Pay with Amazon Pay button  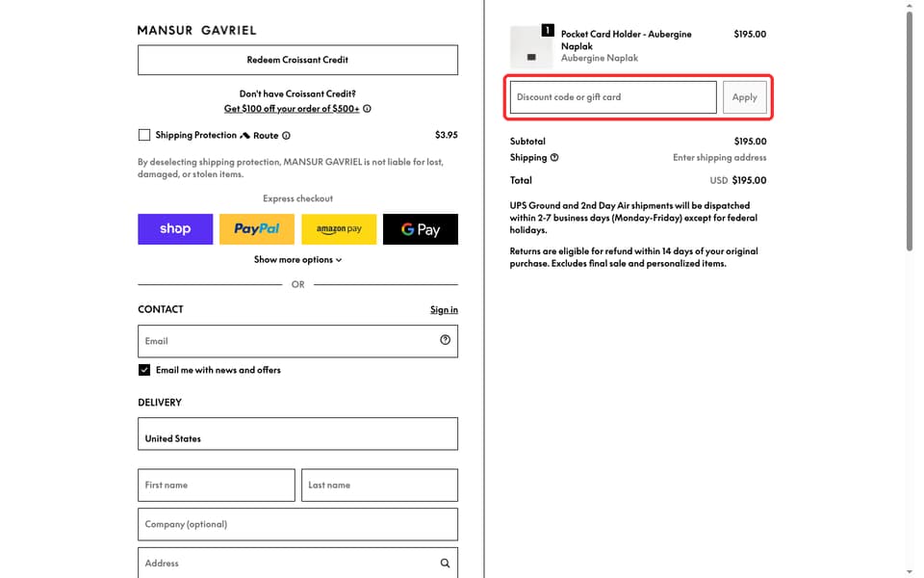pyautogui.click(x=339, y=229)
